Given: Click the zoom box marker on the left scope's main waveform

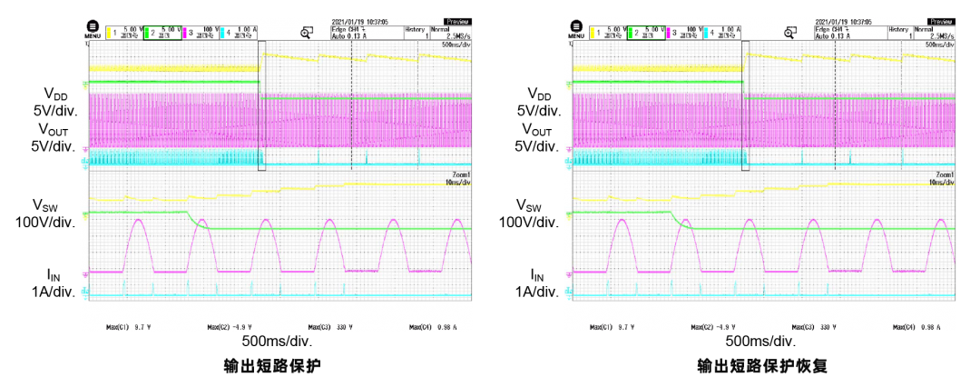Looking at the screenshot, I should [x=262, y=105].
